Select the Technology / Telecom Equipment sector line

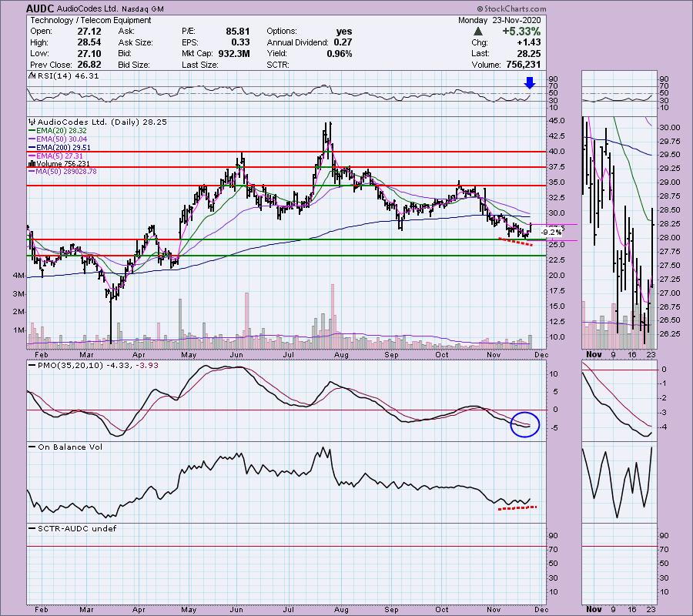point(91,20)
